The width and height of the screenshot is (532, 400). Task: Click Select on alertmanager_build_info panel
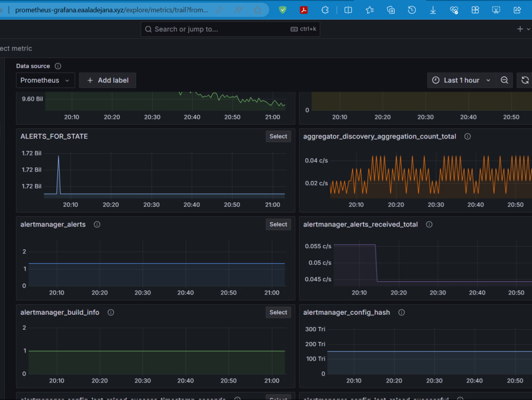[278, 312]
